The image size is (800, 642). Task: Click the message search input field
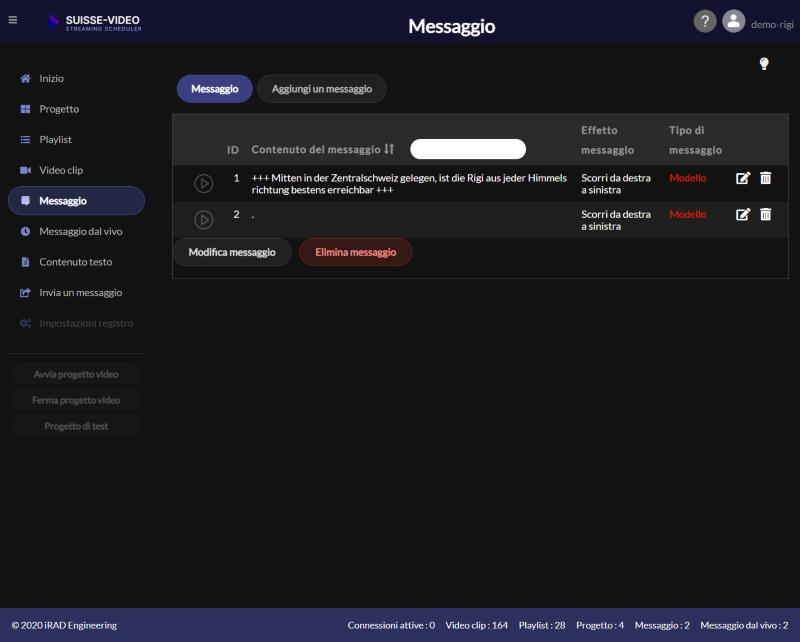[x=468, y=149]
